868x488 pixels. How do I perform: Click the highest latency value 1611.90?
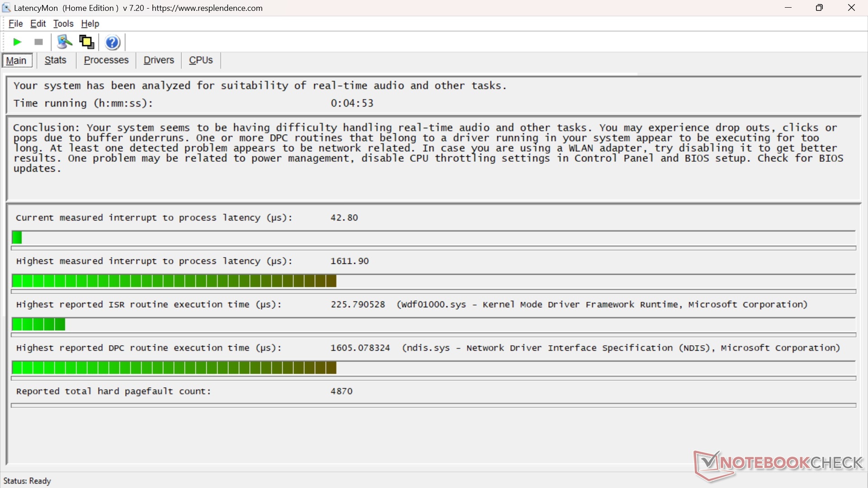[349, 261]
